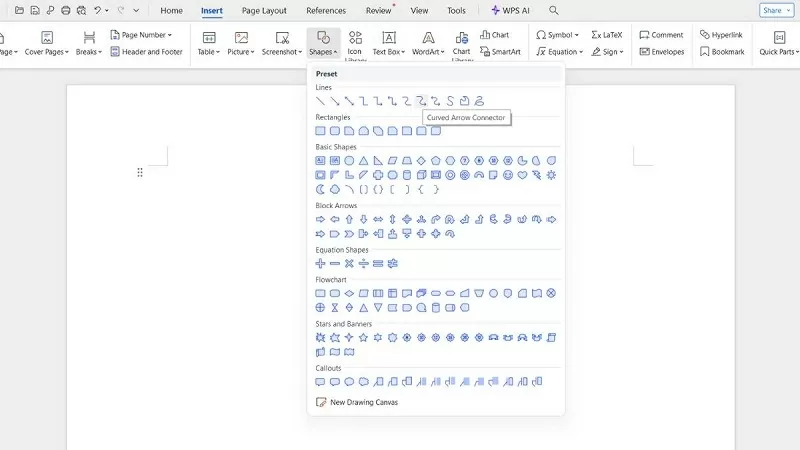
Task: Choose the flowchart decision diamond shape
Action: (350, 293)
